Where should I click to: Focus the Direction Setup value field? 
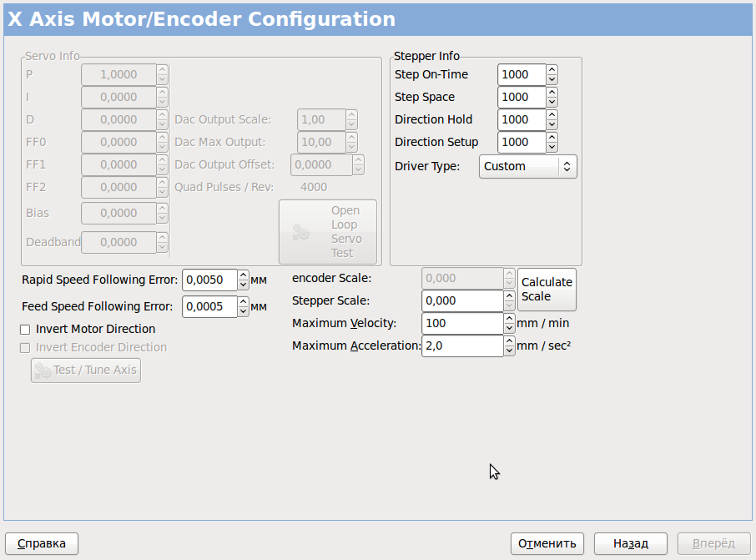click(522, 142)
